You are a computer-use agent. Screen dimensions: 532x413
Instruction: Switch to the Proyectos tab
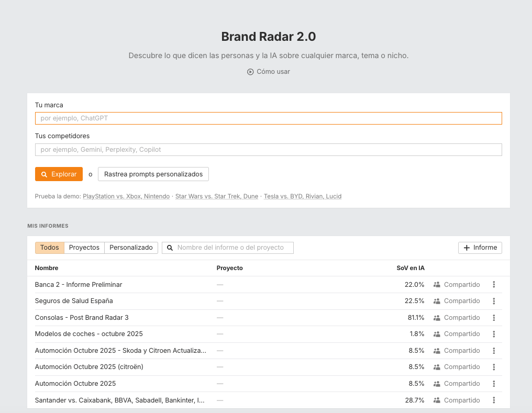[84, 247]
